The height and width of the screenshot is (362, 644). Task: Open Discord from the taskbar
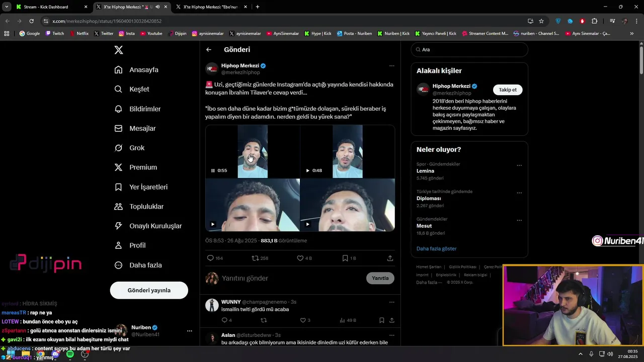[x=55, y=354]
